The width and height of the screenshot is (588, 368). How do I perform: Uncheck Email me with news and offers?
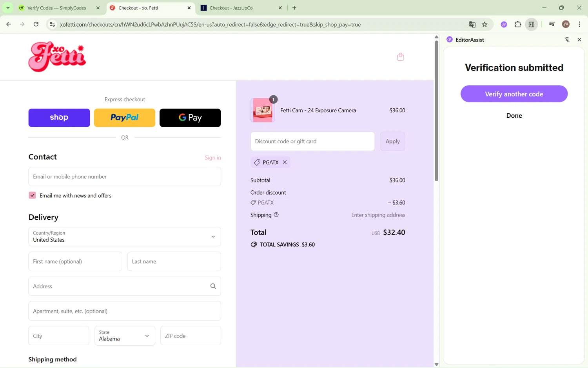(32, 195)
